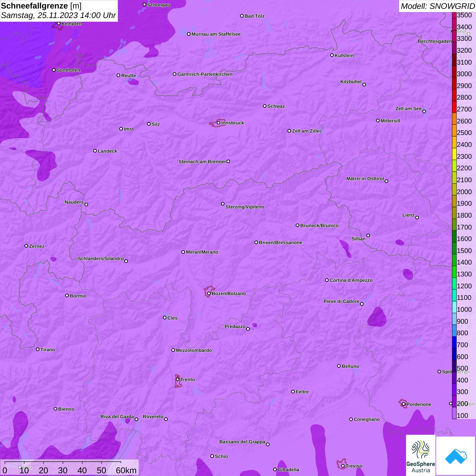Click the Feltre location dot
Screen dimensions: 476x476
point(293,392)
